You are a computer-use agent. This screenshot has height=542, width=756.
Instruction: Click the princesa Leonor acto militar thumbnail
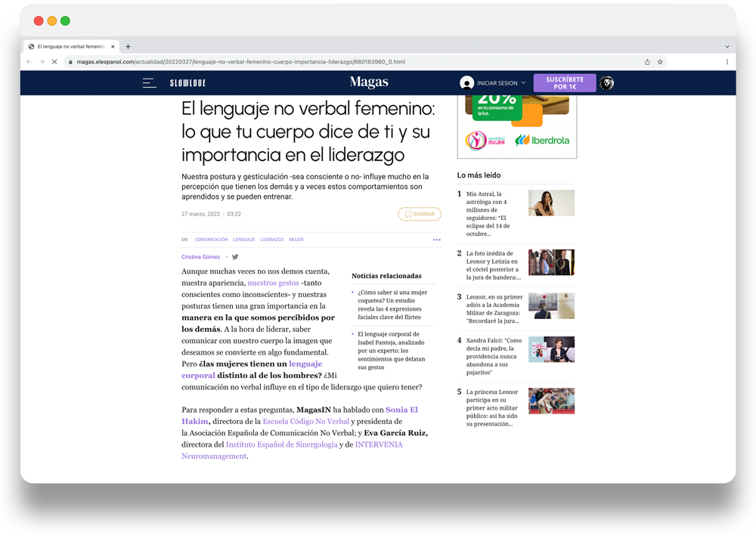coord(552,401)
